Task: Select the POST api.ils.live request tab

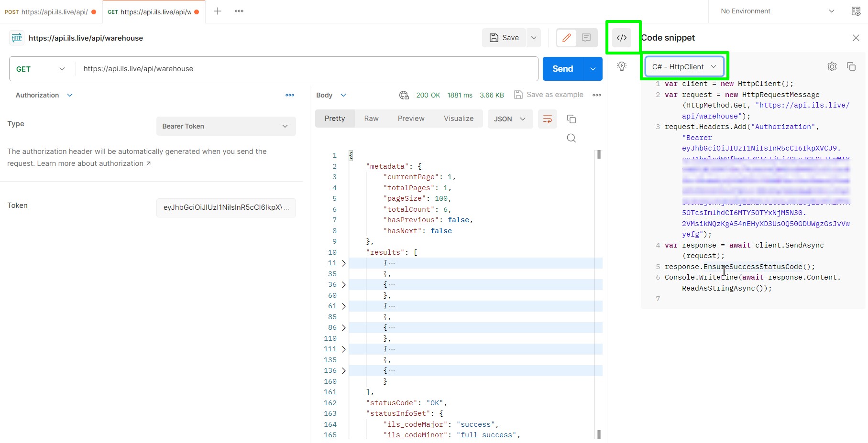Action: coord(48,11)
